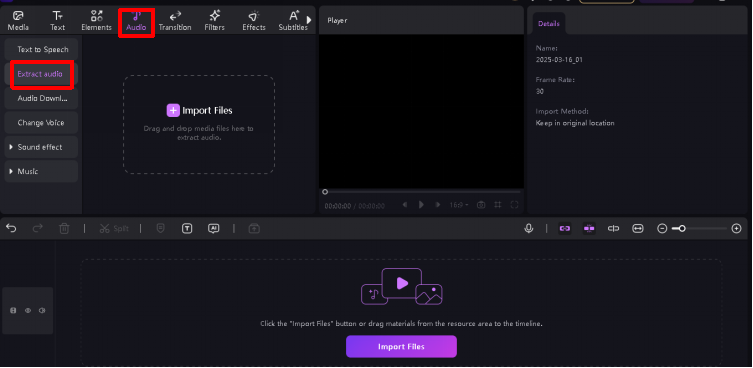Click the Split scissors tool
The image size is (753, 368).
(x=114, y=229)
